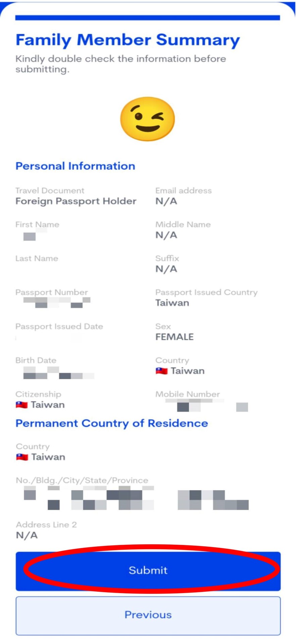The width and height of the screenshot is (296, 644).
Task: Tap the Address Line 2 N/A value
Action: [27, 535]
